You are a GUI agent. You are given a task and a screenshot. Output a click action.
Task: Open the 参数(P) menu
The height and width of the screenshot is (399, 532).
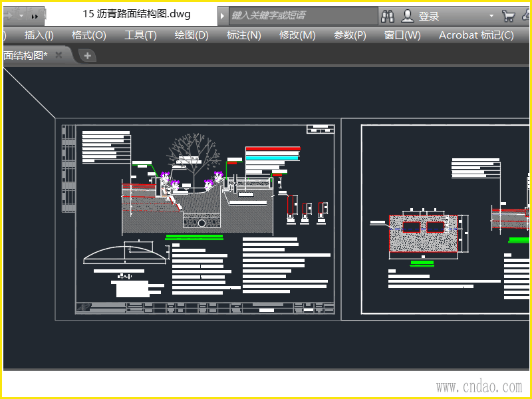tap(350, 35)
